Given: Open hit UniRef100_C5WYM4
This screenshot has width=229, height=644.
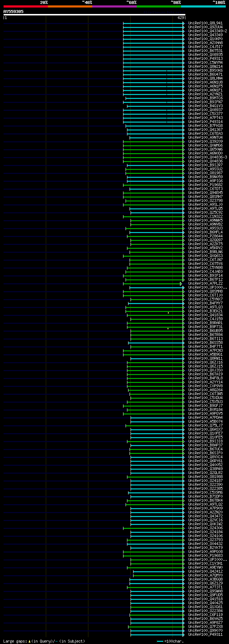Looking at the screenshot, I should click(x=205, y=63).
